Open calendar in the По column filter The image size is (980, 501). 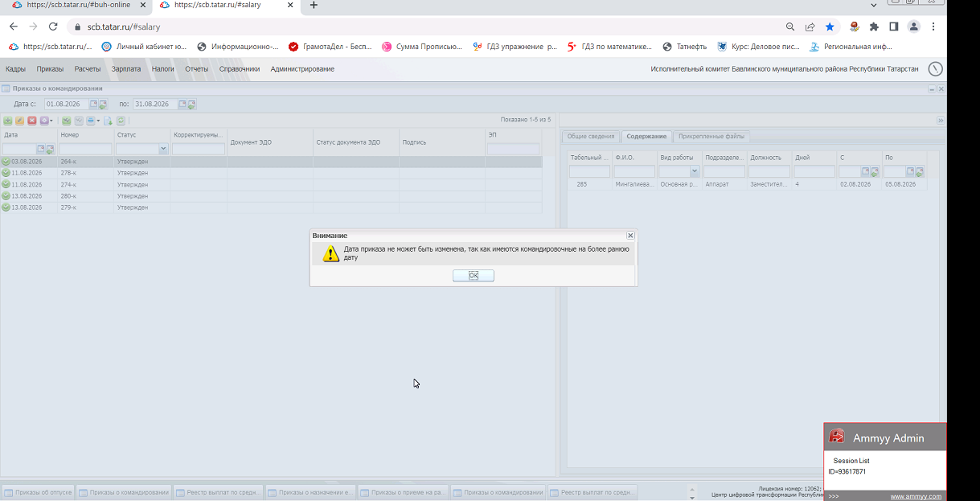911,171
